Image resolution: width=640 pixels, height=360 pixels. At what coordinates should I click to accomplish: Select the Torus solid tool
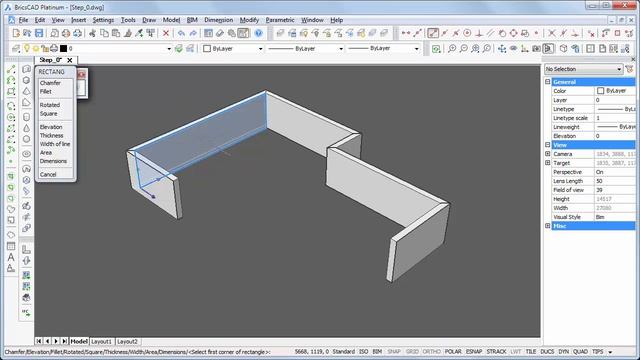click(27, 154)
